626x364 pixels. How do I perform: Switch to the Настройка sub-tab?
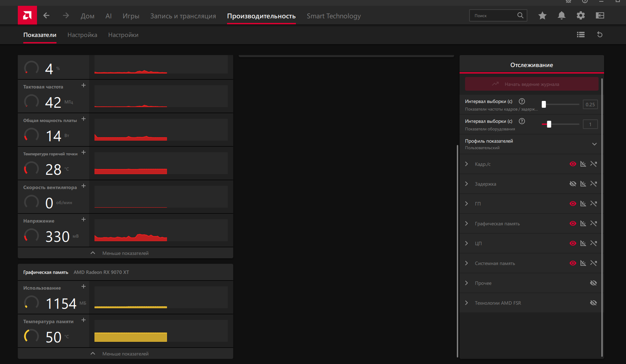pyautogui.click(x=82, y=35)
